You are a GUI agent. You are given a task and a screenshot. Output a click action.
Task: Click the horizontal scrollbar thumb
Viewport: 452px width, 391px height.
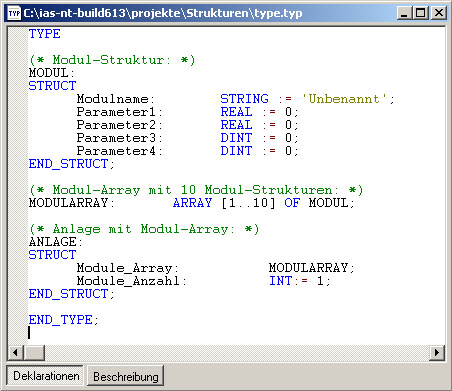pos(34,353)
